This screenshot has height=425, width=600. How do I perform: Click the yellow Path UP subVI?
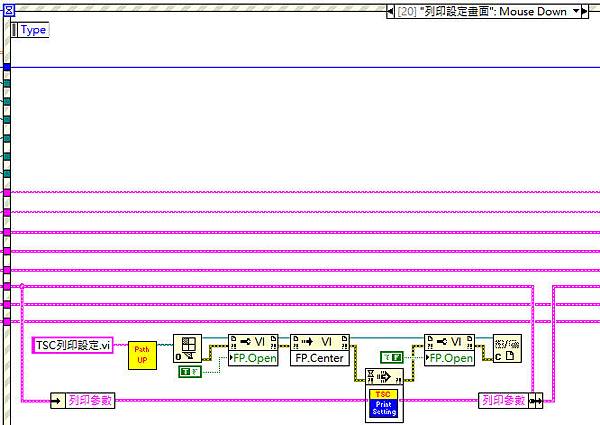coord(142,355)
